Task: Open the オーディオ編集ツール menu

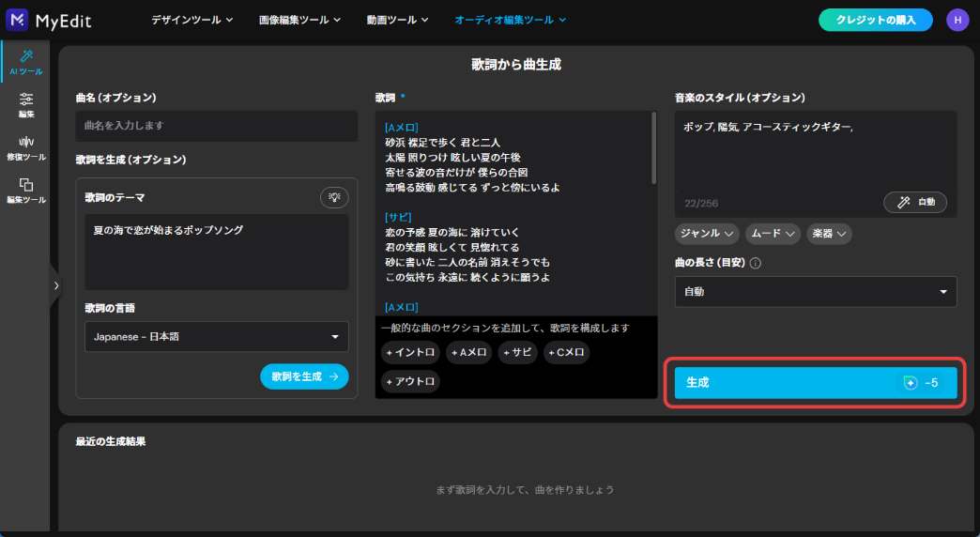Action: tap(511, 20)
